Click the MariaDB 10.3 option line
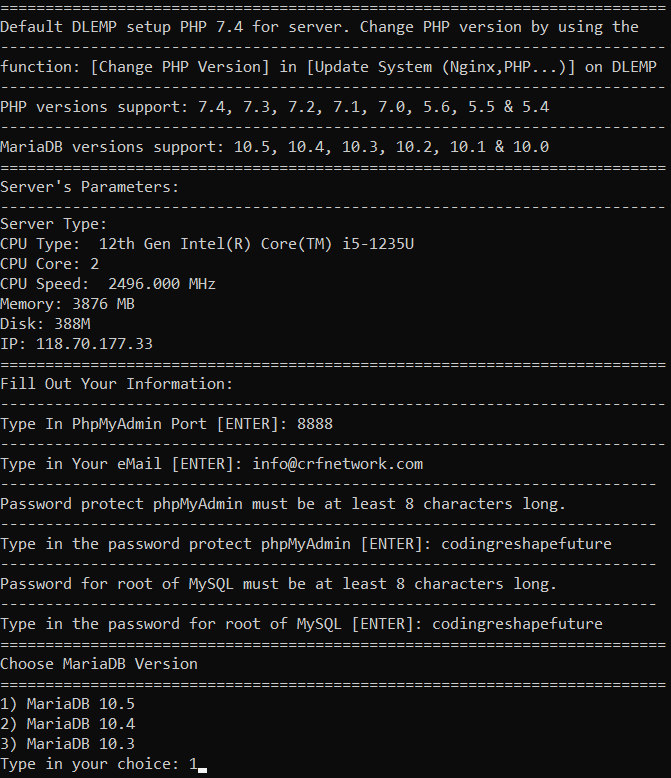 pyautogui.click(x=67, y=744)
